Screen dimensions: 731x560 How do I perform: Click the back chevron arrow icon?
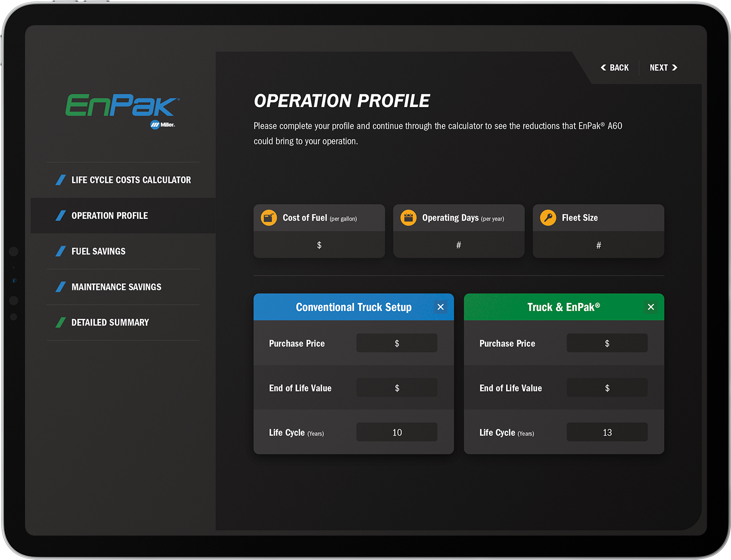[x=604, y=68]
